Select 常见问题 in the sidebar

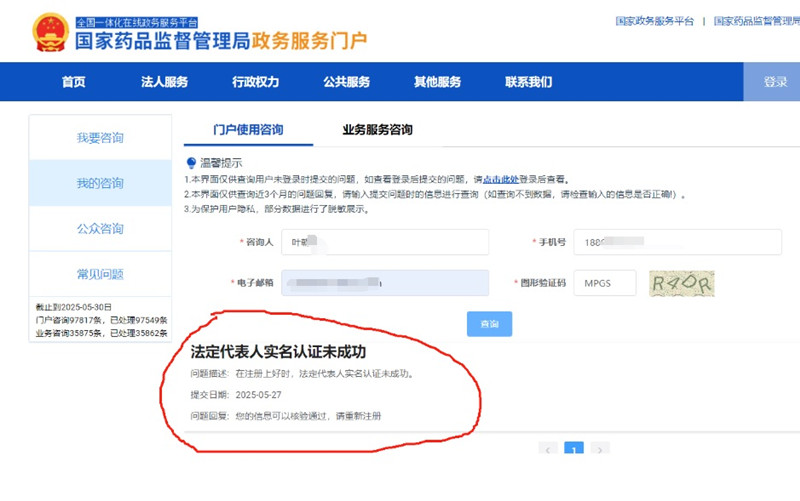(x=100, y=274)
